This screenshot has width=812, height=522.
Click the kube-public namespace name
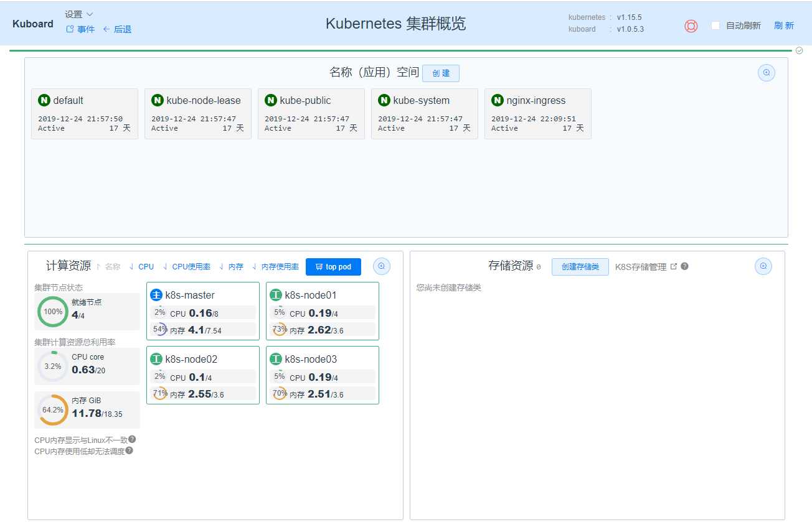305,100
